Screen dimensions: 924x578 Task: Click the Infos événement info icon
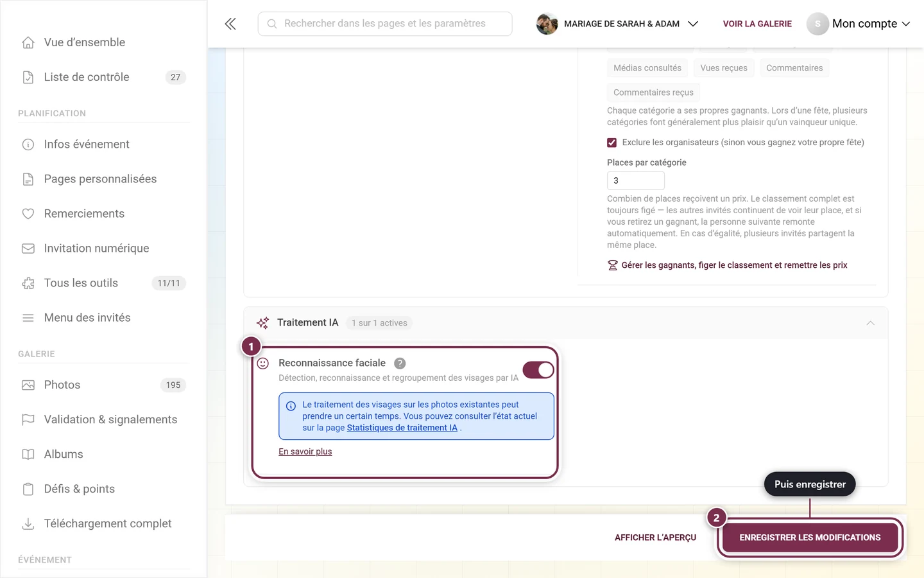(x=28, y=144)
